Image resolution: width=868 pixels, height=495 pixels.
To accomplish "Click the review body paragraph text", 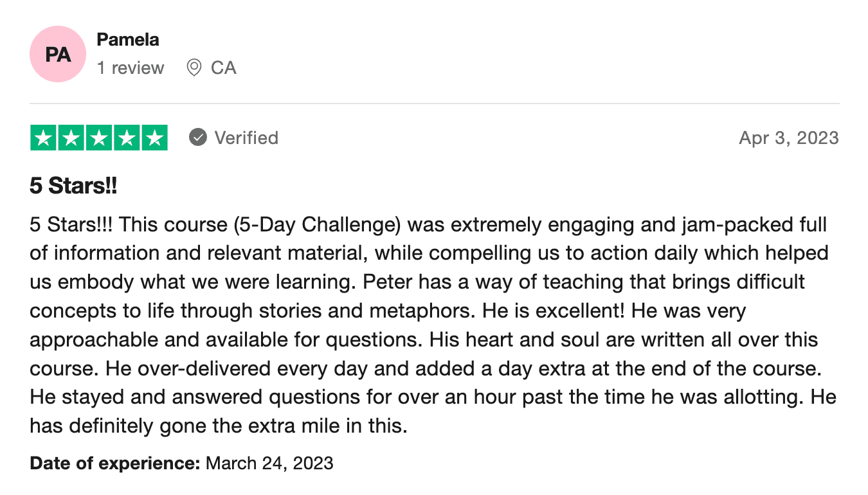I will 433,325.
